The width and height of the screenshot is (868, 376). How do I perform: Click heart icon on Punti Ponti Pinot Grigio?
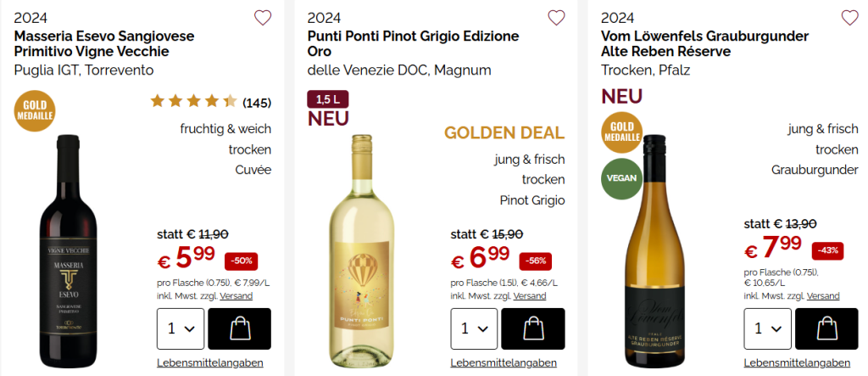556,18
